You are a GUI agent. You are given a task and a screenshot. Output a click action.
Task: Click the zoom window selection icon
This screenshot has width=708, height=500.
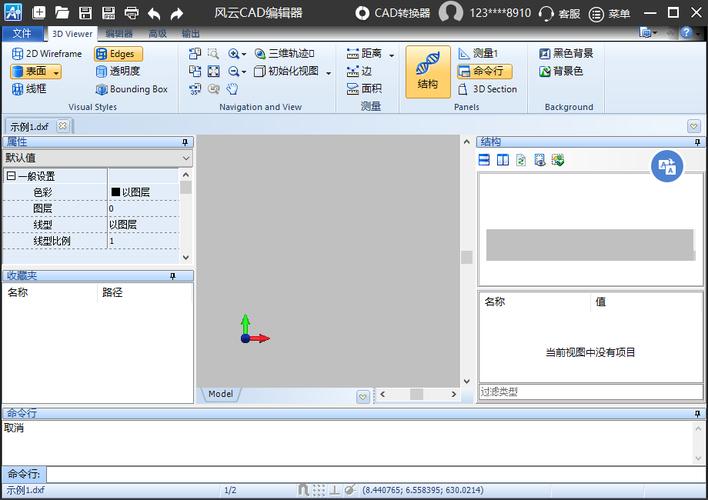tap(213, 54)
